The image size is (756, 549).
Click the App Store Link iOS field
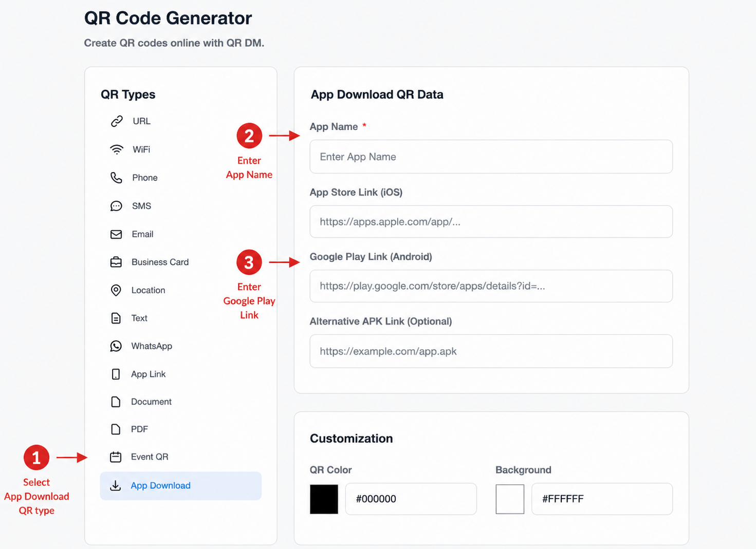[x=491, y=222]
